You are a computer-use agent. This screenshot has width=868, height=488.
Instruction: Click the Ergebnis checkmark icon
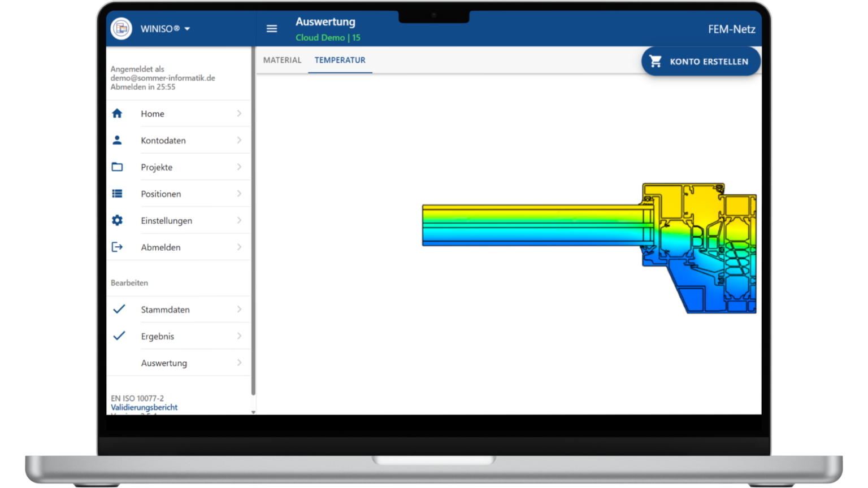pos(119,335)
